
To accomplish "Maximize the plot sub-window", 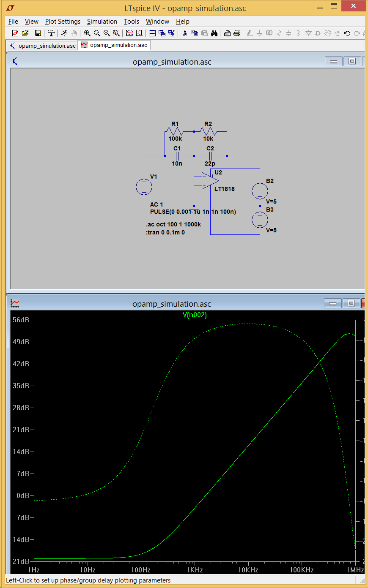I will pos(351,303).
